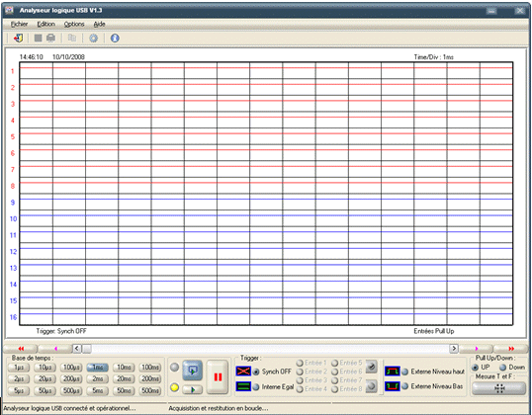Click the Mesure T et F crosshair button
This screenshot has width=532, height=415.
tap(499, 388)
